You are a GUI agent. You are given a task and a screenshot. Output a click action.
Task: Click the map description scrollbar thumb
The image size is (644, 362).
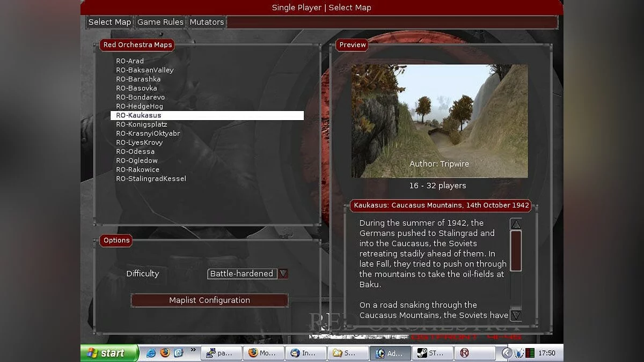[x=516, y=250]
